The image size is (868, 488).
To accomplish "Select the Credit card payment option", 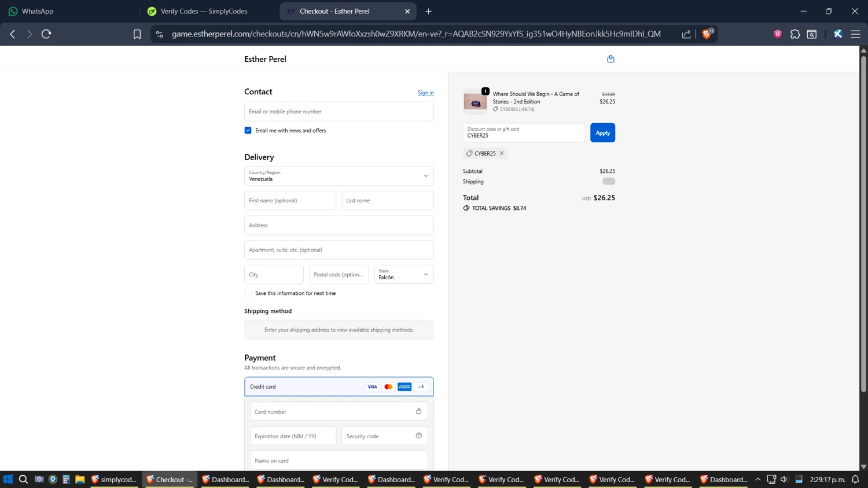I will 339,387.
